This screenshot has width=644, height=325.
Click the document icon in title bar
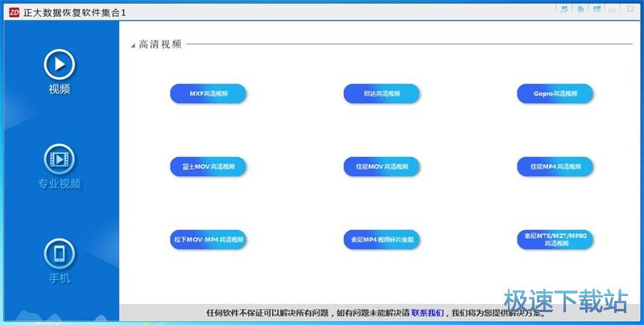(x=580, y=9)
